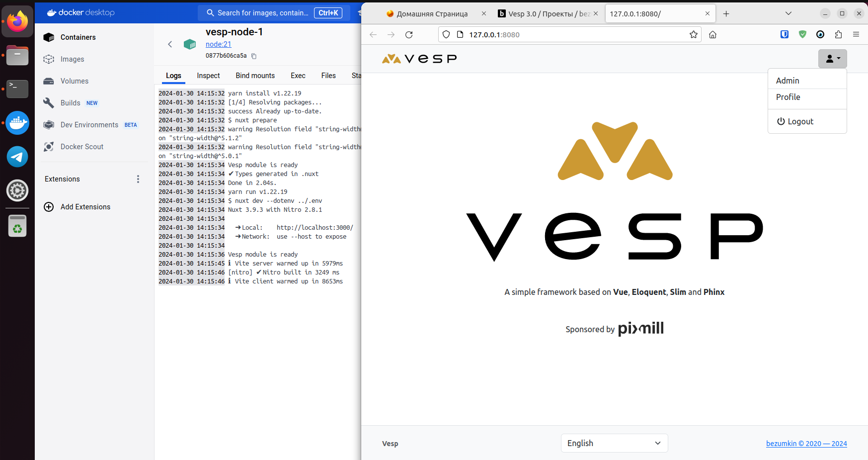Go back using Docker back arrow
Screen dimensions: 868x460
170,44
